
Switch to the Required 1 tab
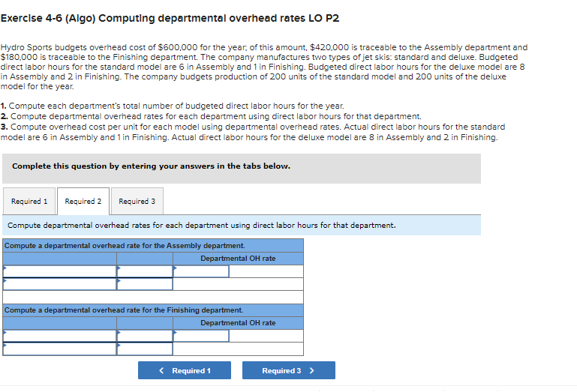click(29, 201)
